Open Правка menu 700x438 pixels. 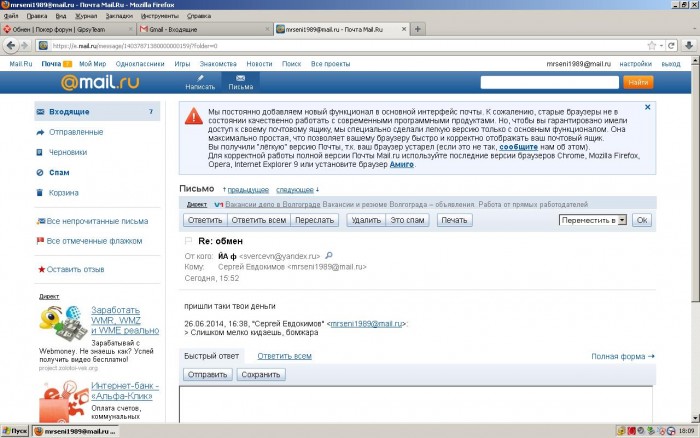tap(37, 16)
